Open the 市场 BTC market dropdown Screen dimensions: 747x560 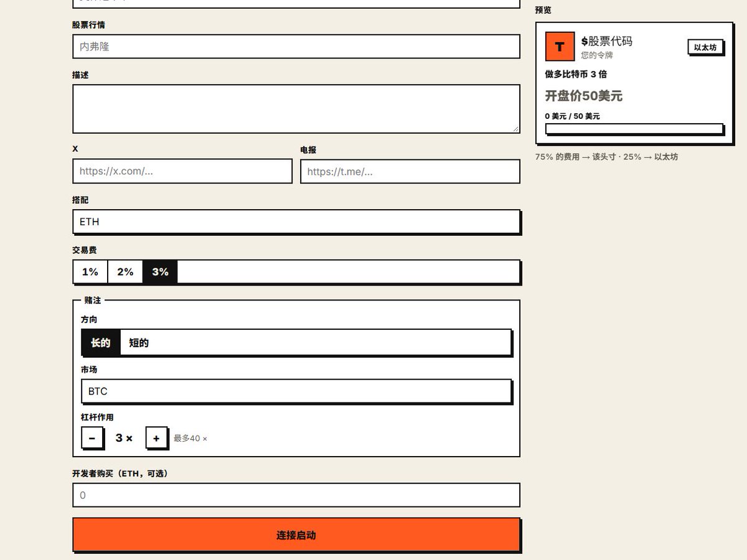click(x=296, y=391)
